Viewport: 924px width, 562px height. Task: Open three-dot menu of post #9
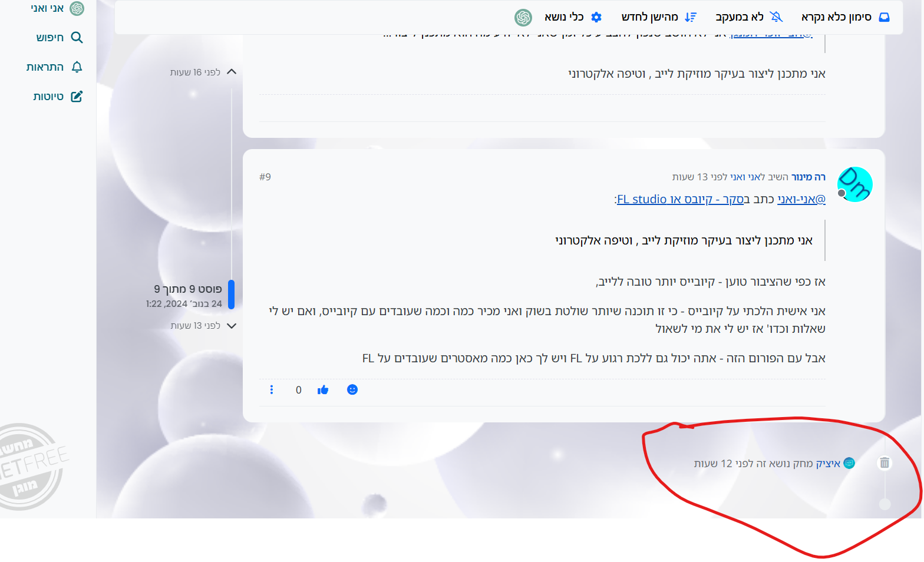click(272, 389)
